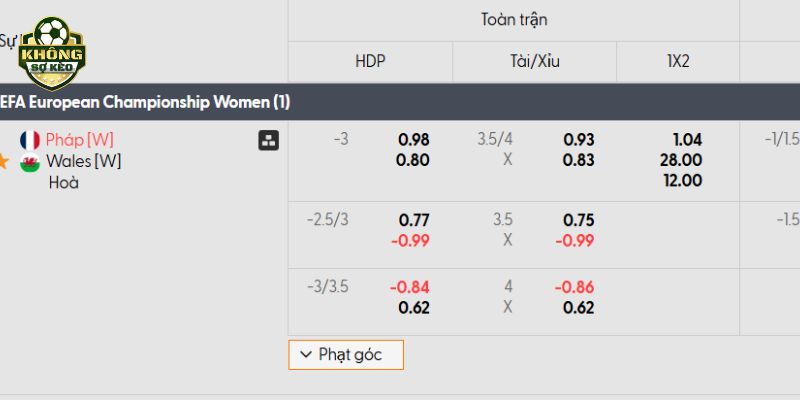The height and width of the screenshot is (400, 800).
Task: Select the Tài/Xỉu column header
Action: [x=535, y=62]
